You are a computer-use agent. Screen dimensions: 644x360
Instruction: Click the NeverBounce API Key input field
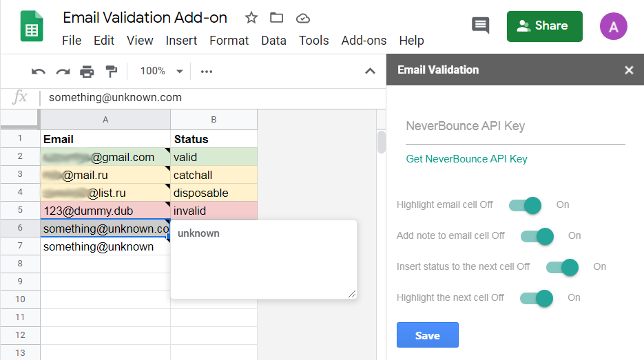click(x=515, y=127)
